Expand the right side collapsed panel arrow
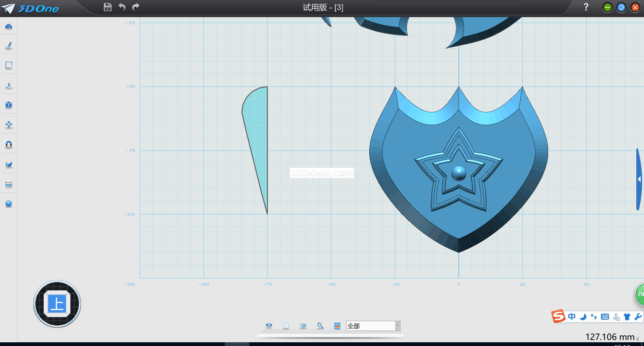The width and height of the screenshot is (644, 346). point(639,180)
